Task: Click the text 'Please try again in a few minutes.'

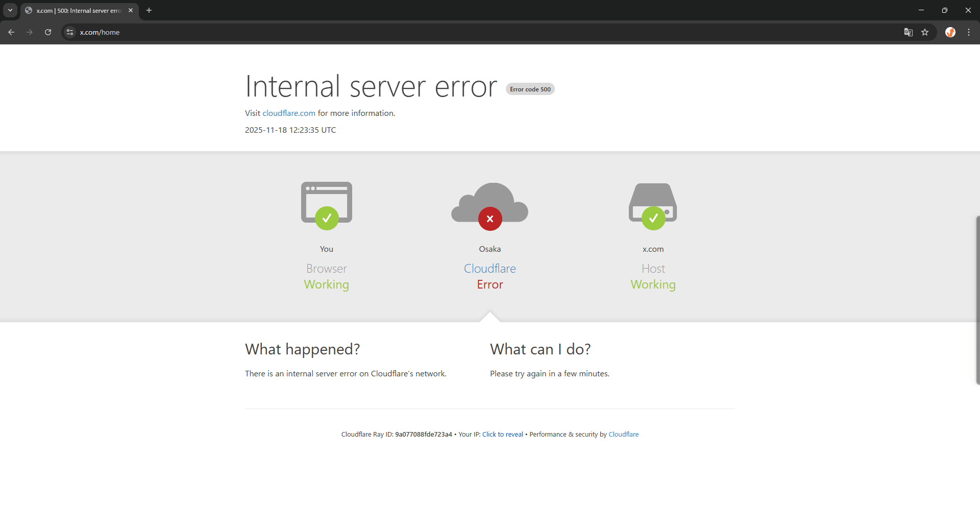Action: (550, 374)
